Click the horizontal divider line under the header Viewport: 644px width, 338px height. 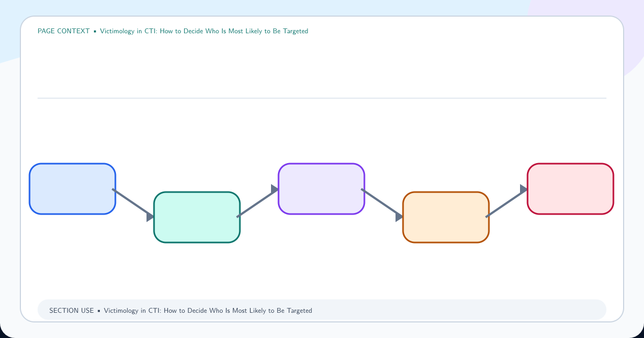click(322, 98)
